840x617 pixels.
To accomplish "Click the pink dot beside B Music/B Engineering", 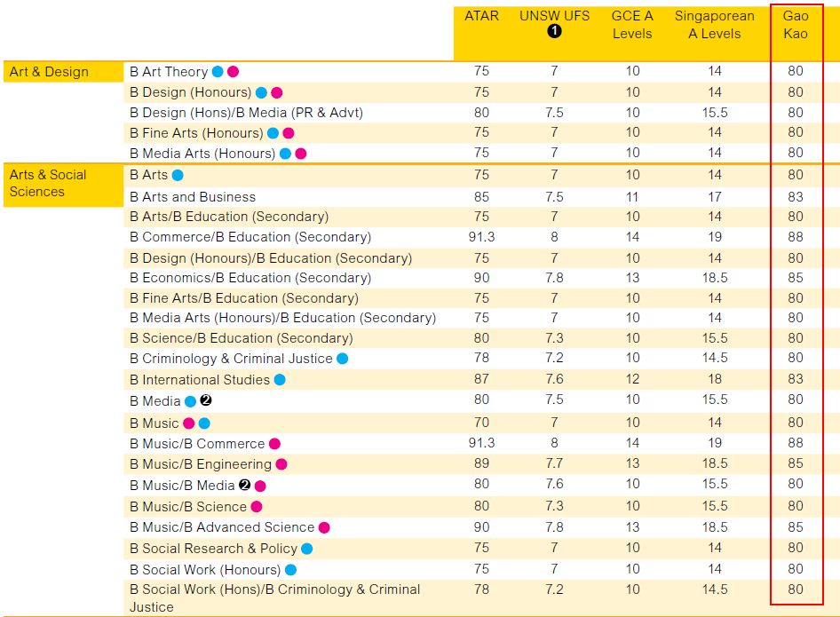I will pyautogui.click(x=281, y=464).
